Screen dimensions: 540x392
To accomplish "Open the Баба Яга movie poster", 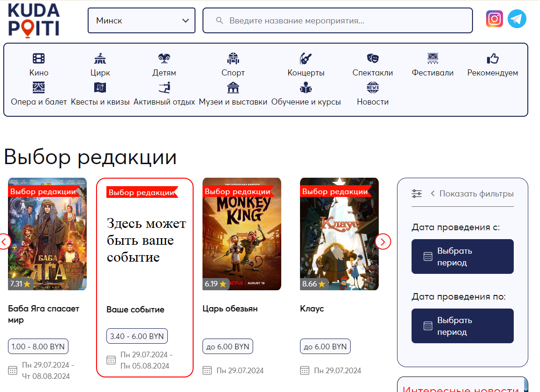I will point(47,234).
